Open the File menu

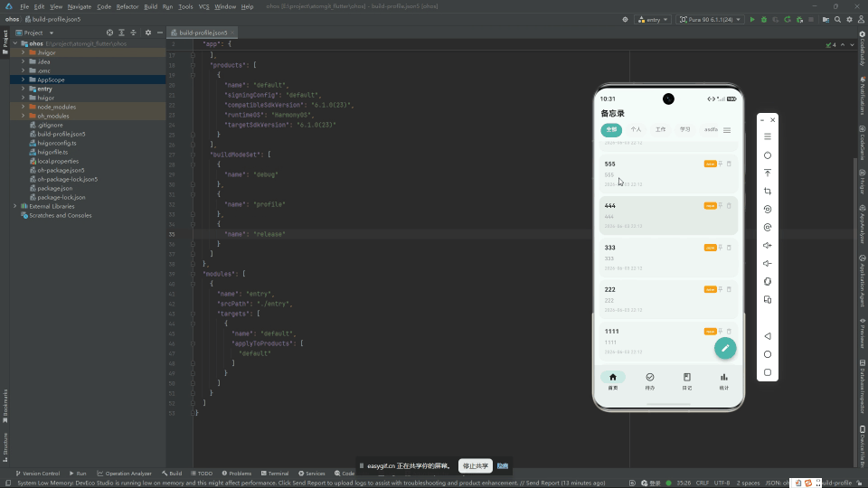(24, 6)
